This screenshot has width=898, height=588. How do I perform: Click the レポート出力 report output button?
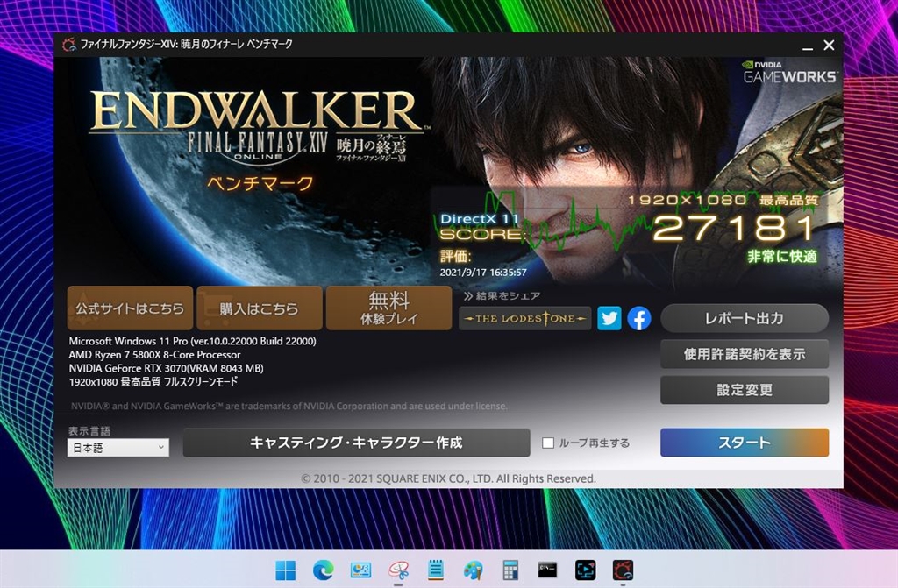pos(745,318)
